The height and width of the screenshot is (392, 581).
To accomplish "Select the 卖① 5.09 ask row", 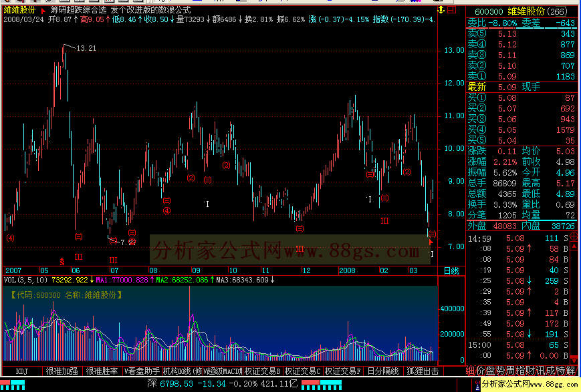I will [521, 76].
